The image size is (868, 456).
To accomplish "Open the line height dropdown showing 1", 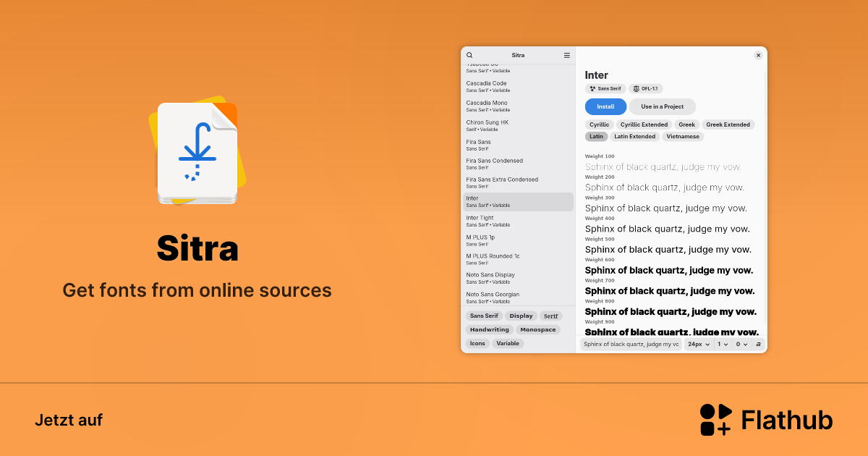I will 723,344.
